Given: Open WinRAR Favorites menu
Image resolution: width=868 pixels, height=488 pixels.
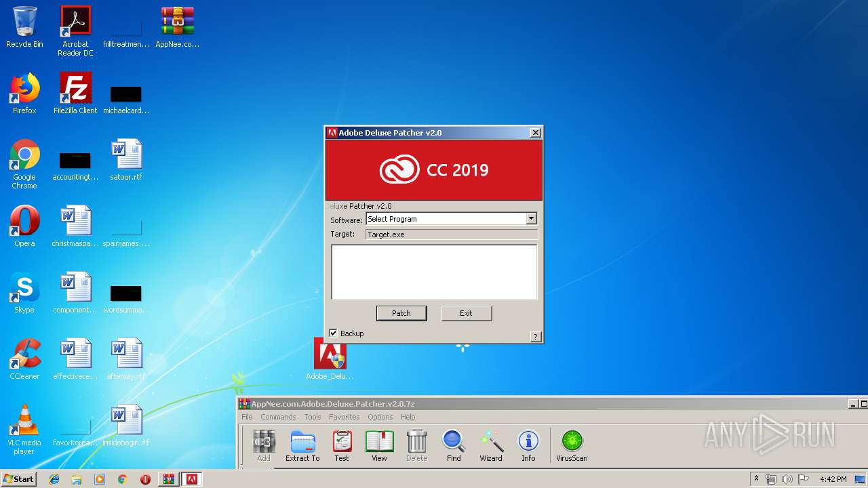Looking at the screenshot, I should click(344, 417).
